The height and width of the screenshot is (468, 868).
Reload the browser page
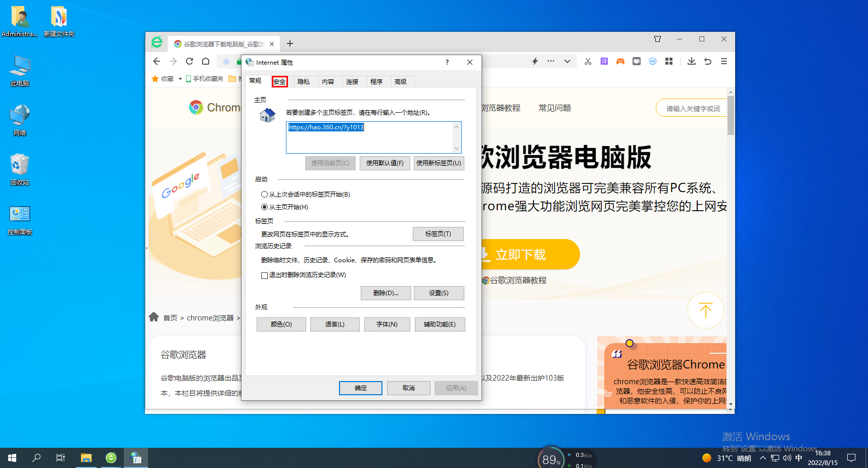point(189,61)
